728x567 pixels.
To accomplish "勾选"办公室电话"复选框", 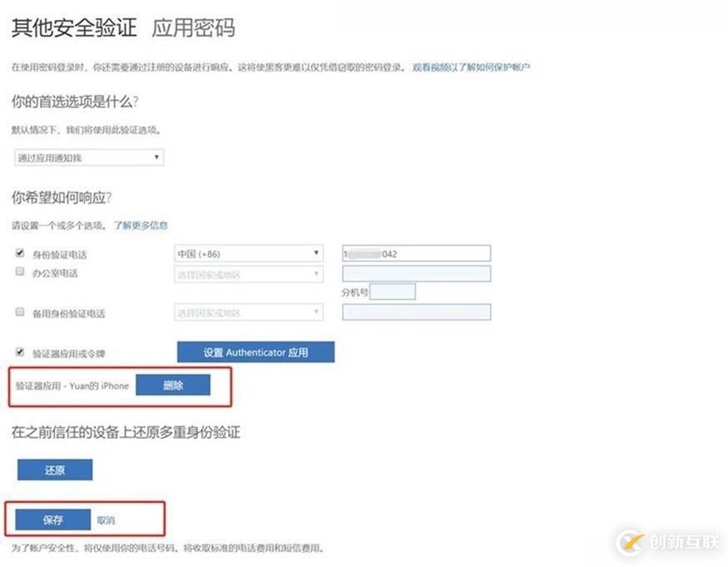I will click(x=19, y=270).
